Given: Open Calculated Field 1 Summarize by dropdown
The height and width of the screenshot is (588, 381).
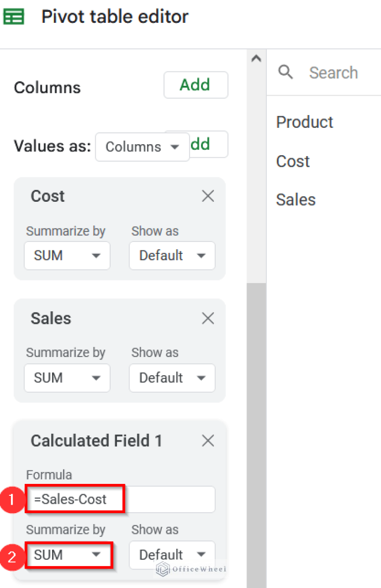Looking at the screenshot, I should click(x=68, y=555).
